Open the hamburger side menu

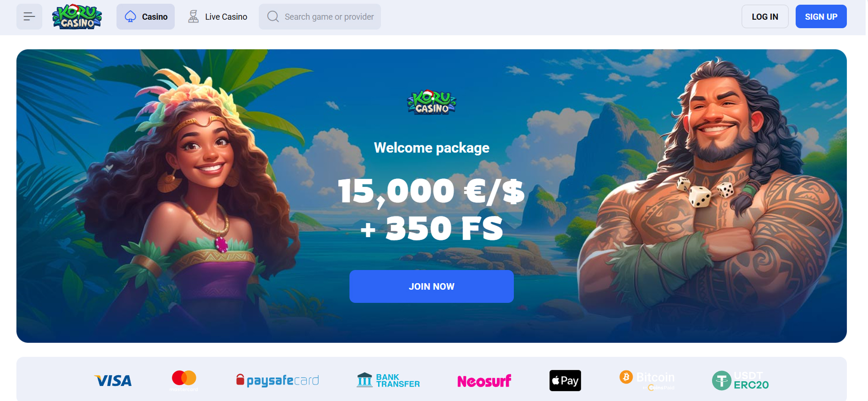pos(29,17)
